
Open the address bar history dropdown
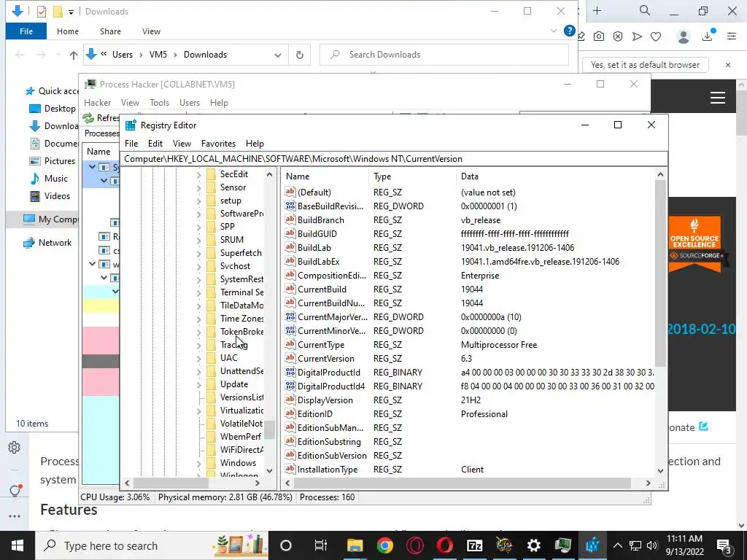click(x=278, y=55)
